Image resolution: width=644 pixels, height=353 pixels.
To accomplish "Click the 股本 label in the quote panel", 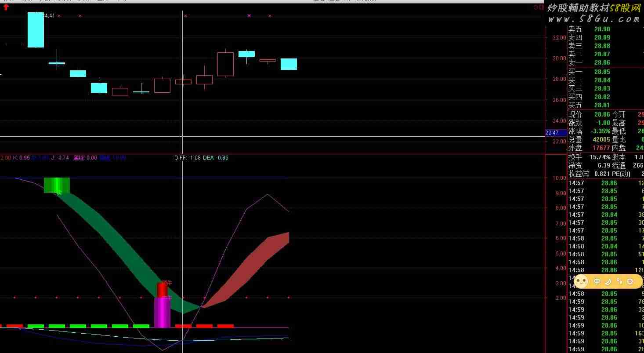I will coord(619,157).
